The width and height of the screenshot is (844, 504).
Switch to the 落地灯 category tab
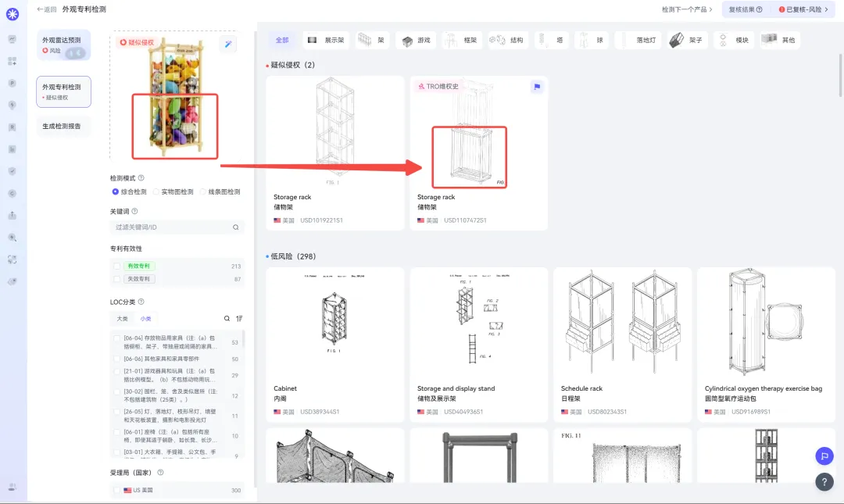click(x=638, y=40)
